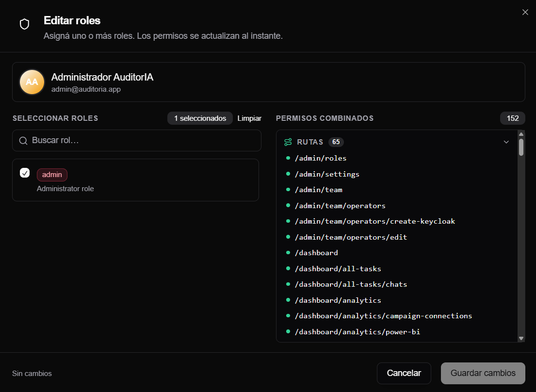Click the admin@auditoria.app email text
536x392 pixels.
(x=86, y=89)
